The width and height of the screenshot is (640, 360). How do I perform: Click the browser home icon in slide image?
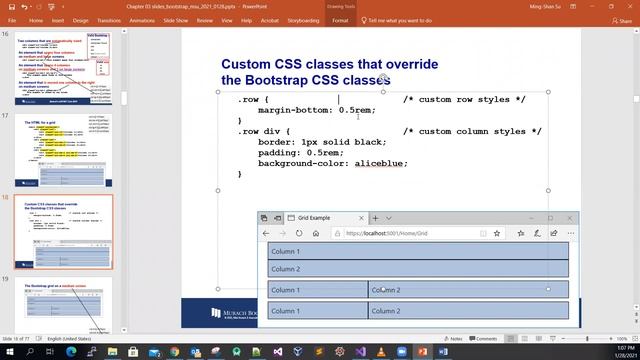coord(316,233)
